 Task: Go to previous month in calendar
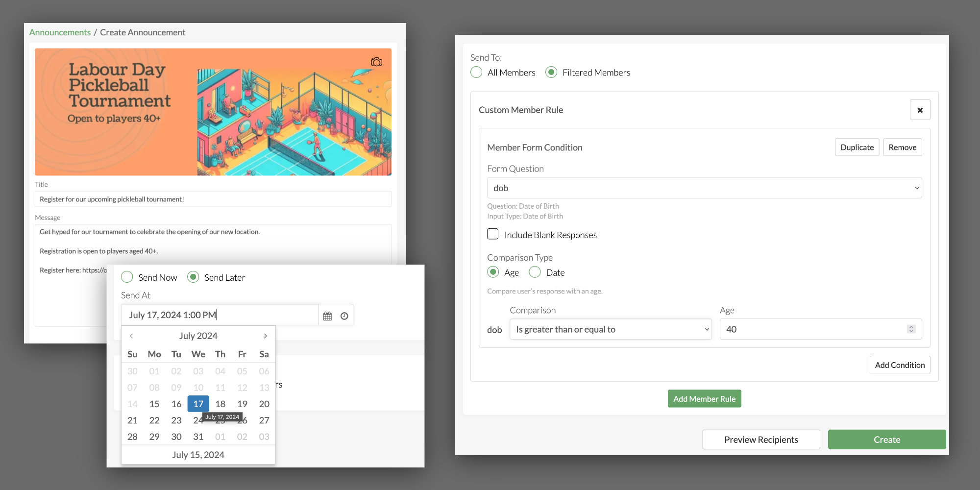coord(131,336)
